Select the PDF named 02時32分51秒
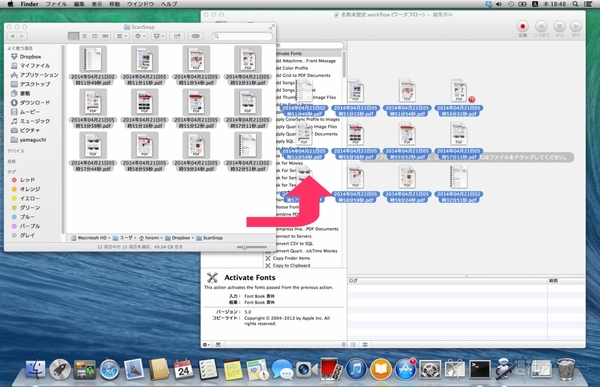Image resolution: width=600 pixels, height=387 pixels. pyautogui.click(x=248, y=152)
